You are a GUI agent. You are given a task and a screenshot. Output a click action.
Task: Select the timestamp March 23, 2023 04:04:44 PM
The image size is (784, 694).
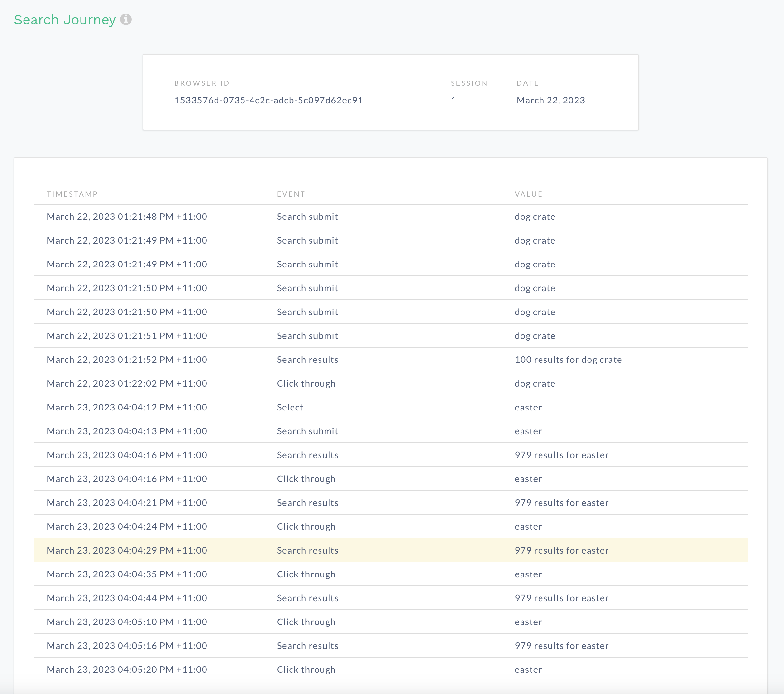pyautogui.click(x=127, y=598)
